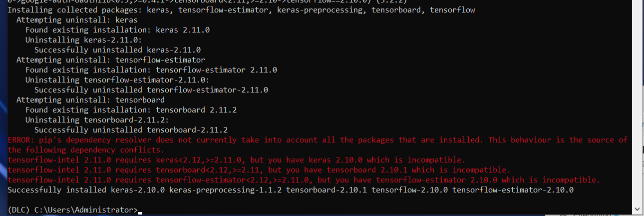Screen dimensions: 644x216
Task: Click the error line requiring tensorboard<2.12
Action: [x=259, y=170]
